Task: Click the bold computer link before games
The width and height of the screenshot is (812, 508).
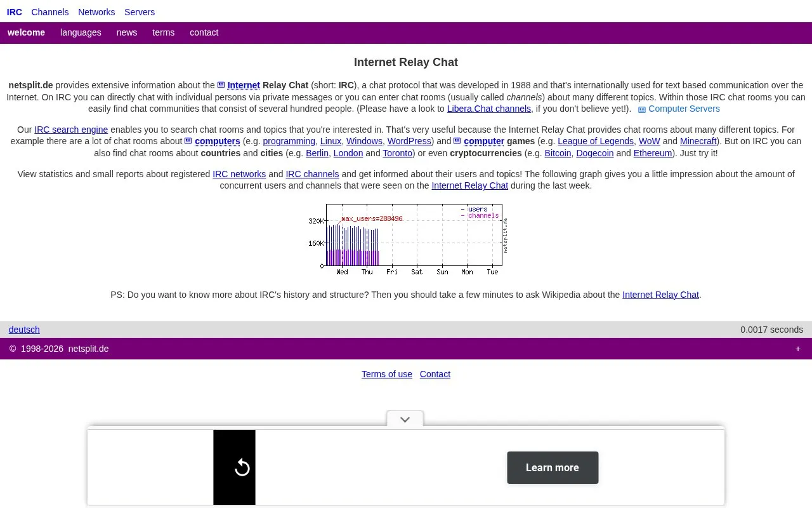Action: pyautogui.click(x=484, y=141)
